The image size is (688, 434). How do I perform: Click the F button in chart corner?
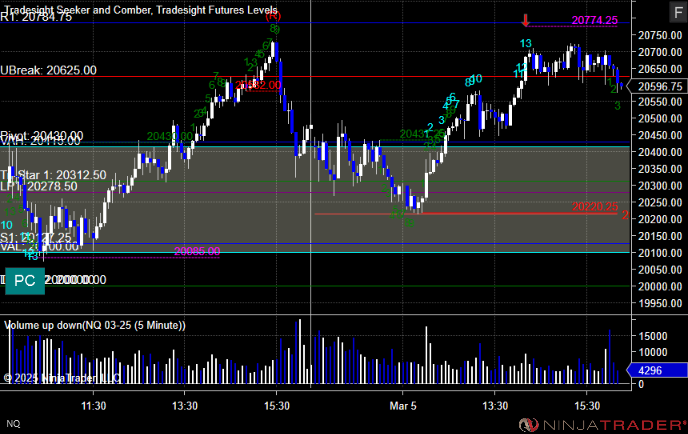pyautogui.click(x=678, y=12)
